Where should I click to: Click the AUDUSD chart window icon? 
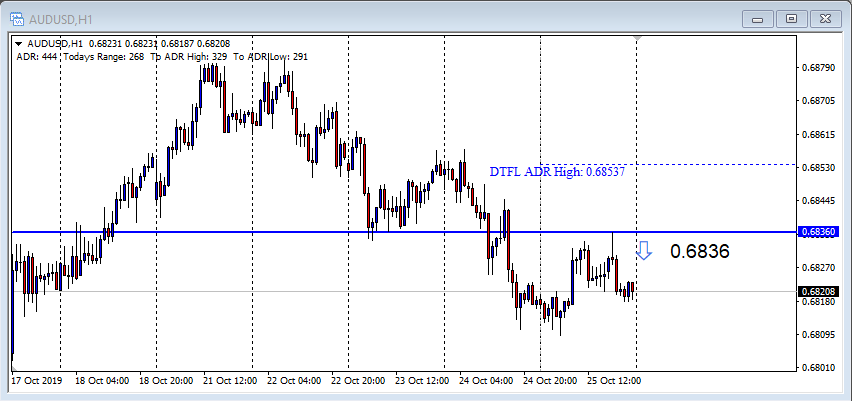[x=17, y=20]
